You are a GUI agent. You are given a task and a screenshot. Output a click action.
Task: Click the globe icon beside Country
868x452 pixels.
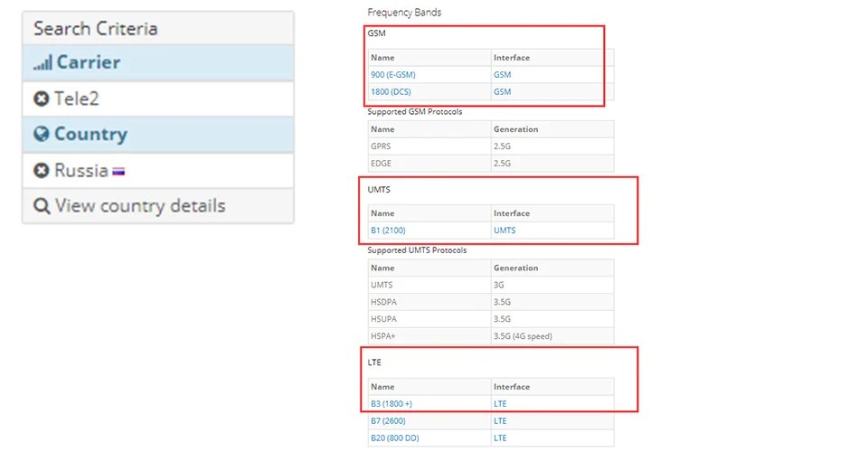point(41,134)
